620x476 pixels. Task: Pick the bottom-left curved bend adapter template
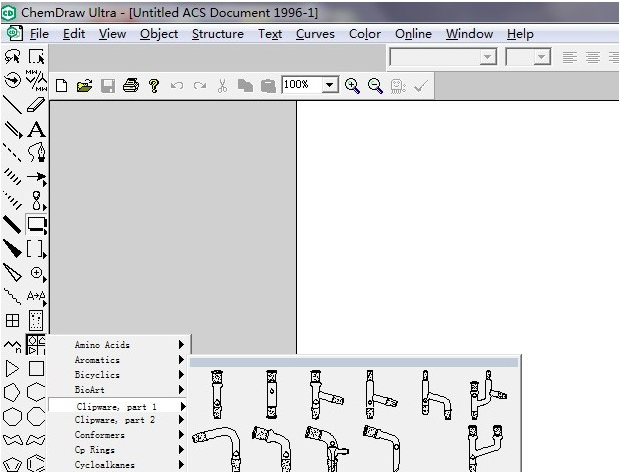click(x=218, y=448)
